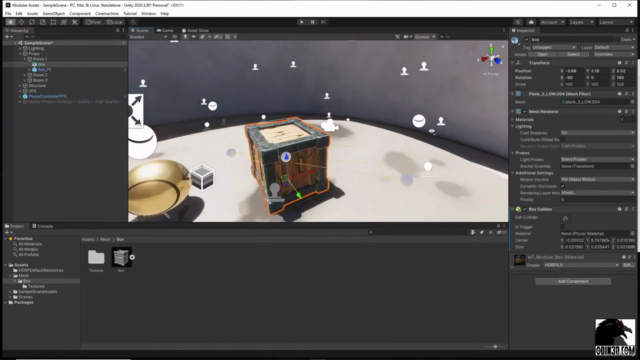Open the Account dropdown

(552, 22)
